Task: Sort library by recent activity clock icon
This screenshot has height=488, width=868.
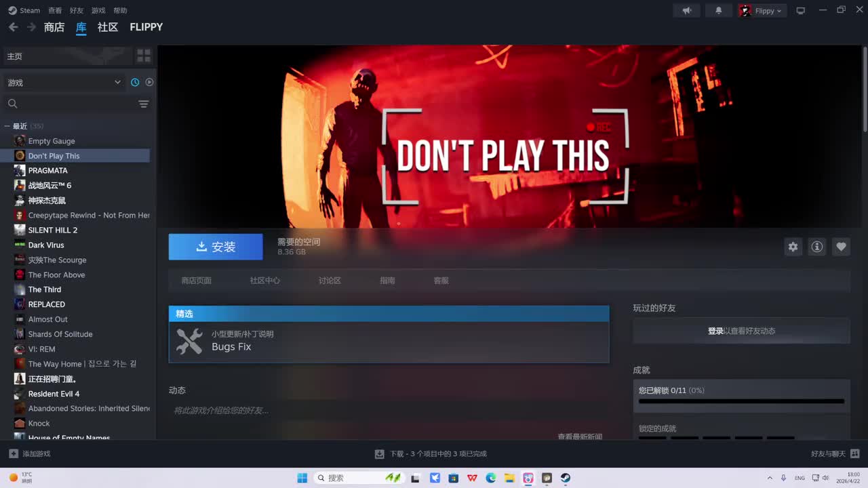Action: 135,82
